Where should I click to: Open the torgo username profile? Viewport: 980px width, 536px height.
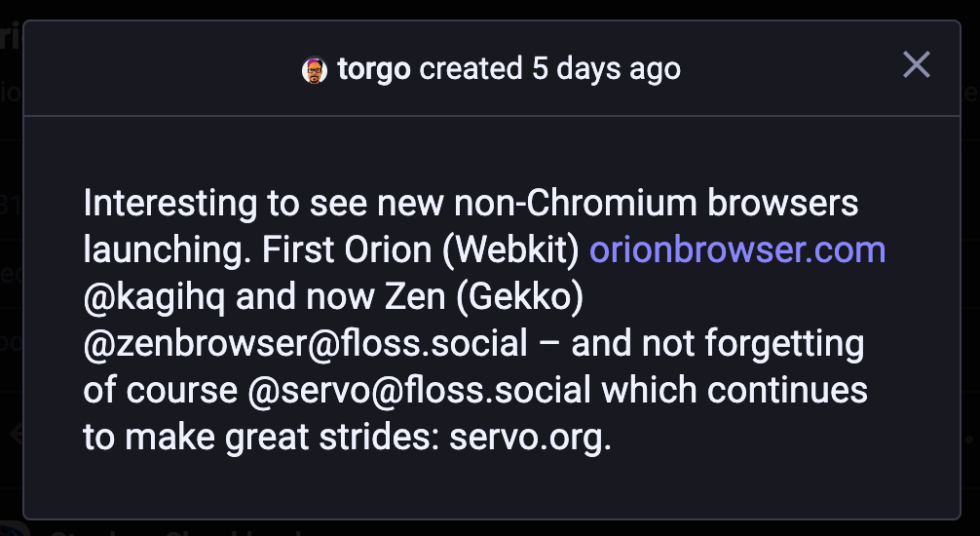(x=373, y=69)
